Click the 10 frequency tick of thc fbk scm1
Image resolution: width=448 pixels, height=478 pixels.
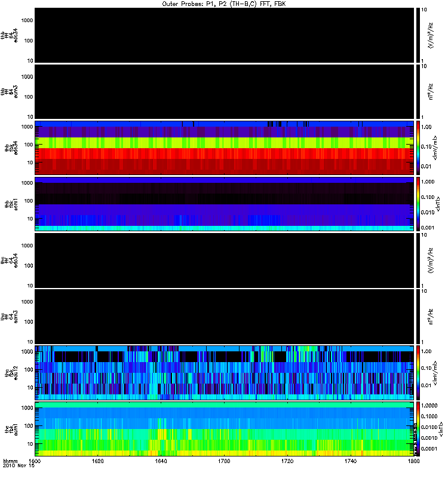30,444
